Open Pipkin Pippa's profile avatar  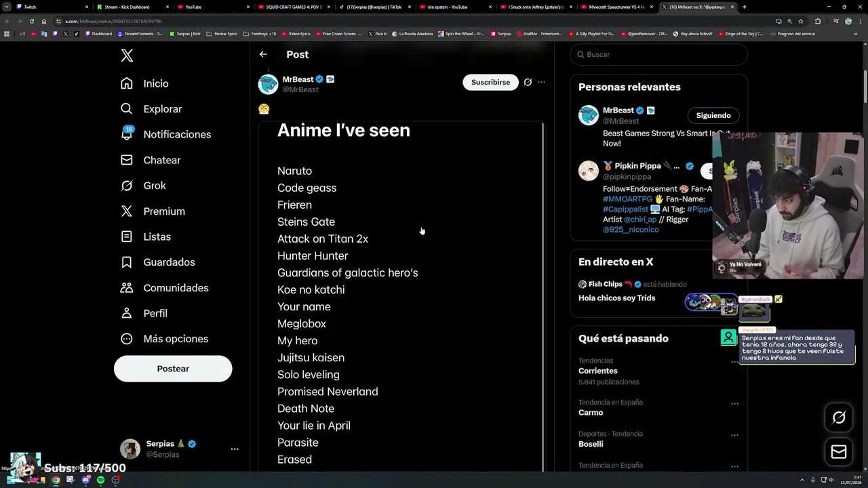[x=588, y=170]
